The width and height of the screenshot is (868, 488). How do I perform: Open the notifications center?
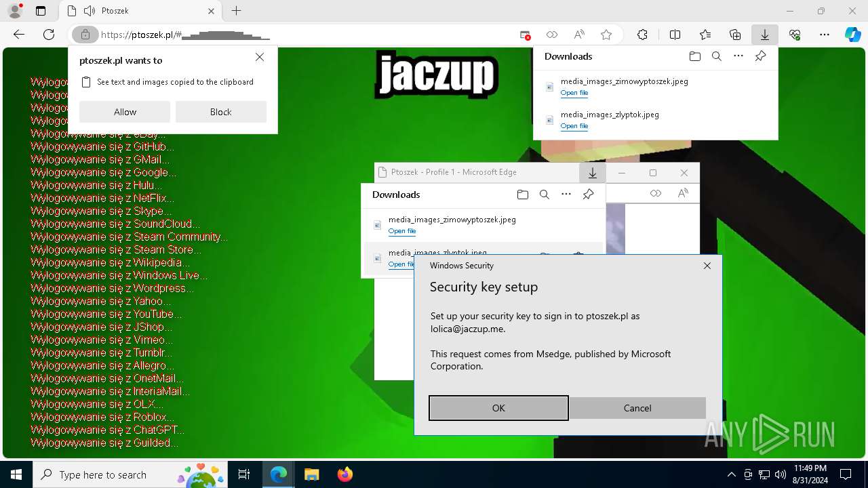coord(846,474)
